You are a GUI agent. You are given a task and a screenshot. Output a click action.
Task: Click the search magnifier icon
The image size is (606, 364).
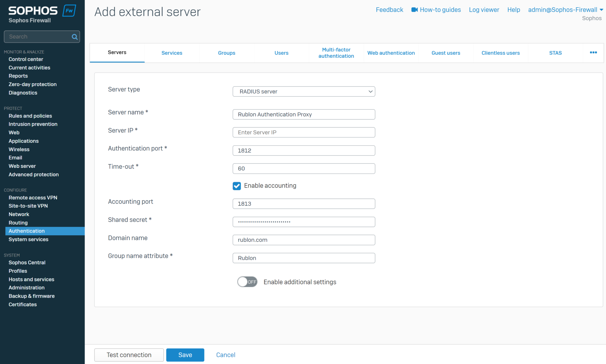(75, 36)
